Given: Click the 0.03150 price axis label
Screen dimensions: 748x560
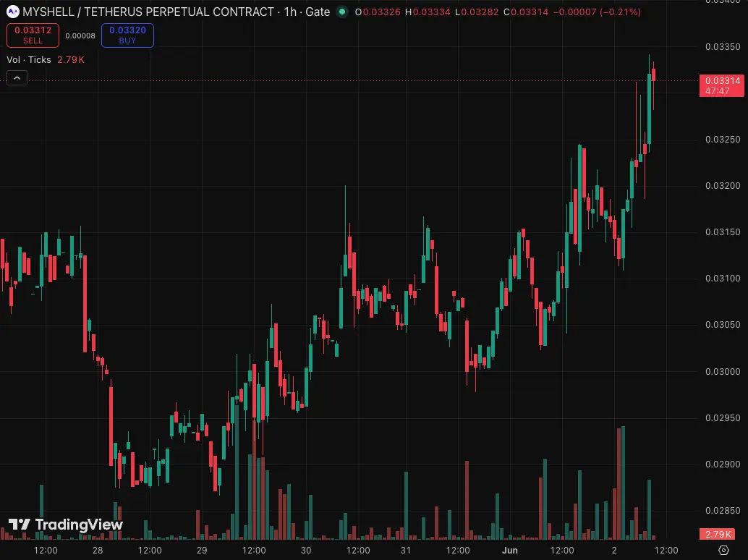Looking at the screenshot, I should [723, 232].
